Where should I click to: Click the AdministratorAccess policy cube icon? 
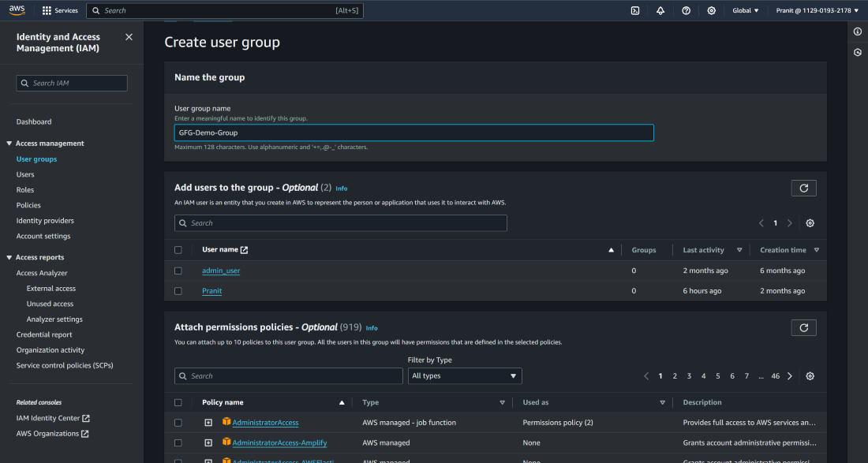pos(226,421)
